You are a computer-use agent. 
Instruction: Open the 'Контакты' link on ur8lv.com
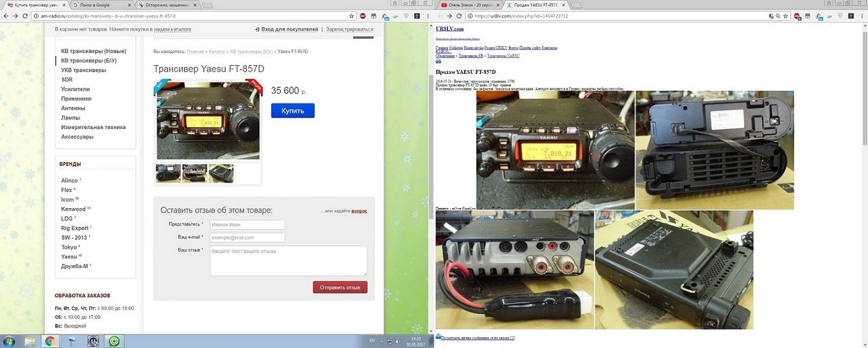point(549,48)
